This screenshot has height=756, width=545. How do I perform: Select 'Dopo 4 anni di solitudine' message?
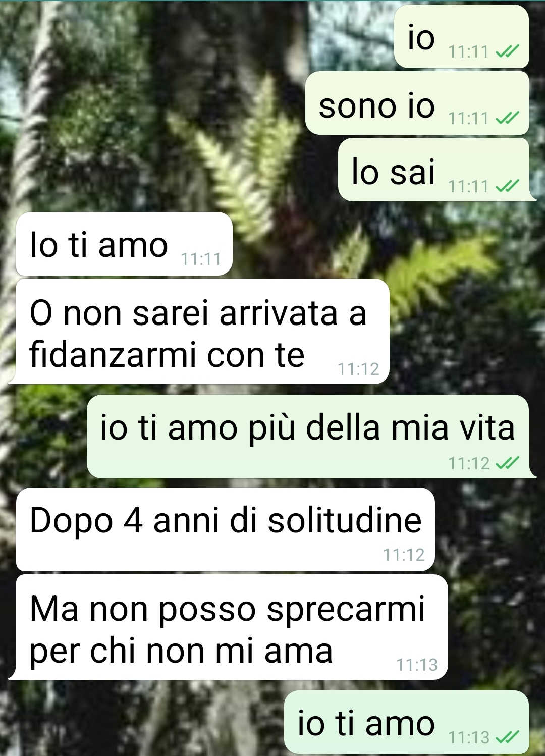tap(226, 529)
